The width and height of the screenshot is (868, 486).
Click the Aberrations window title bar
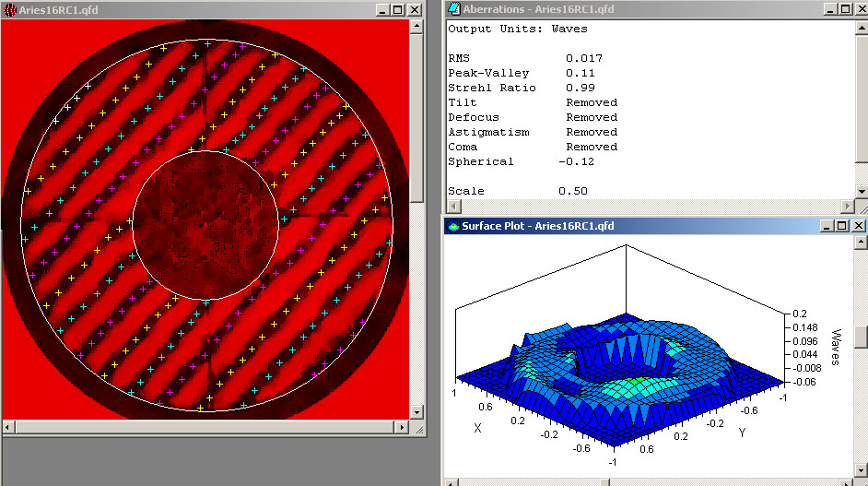656,9
